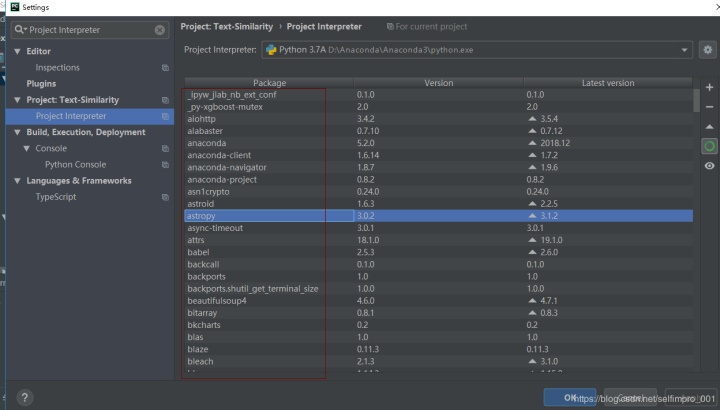Select the asn1crypto package row

click(x=439, y=191)
